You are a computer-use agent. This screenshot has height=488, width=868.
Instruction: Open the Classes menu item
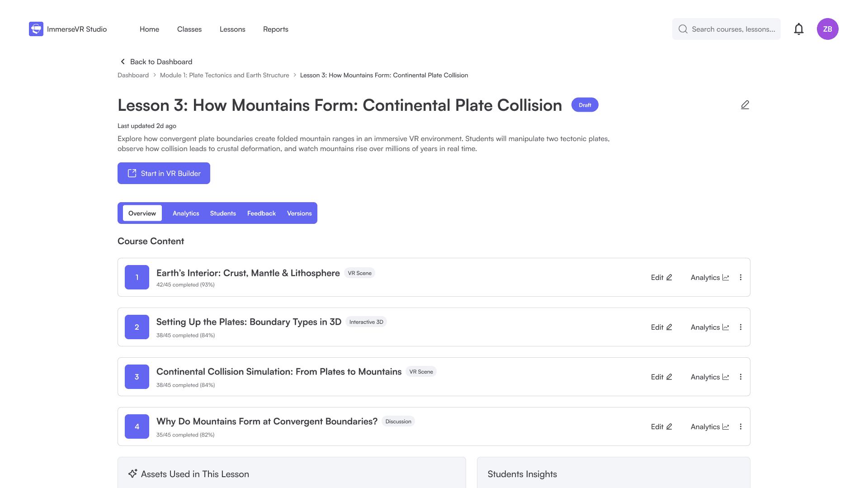[189, 29]
